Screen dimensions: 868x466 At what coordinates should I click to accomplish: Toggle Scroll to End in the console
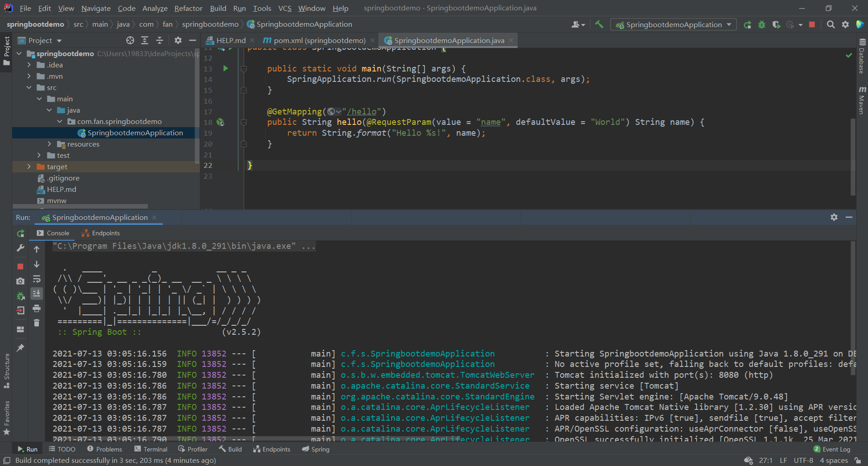tap(37, 294)
